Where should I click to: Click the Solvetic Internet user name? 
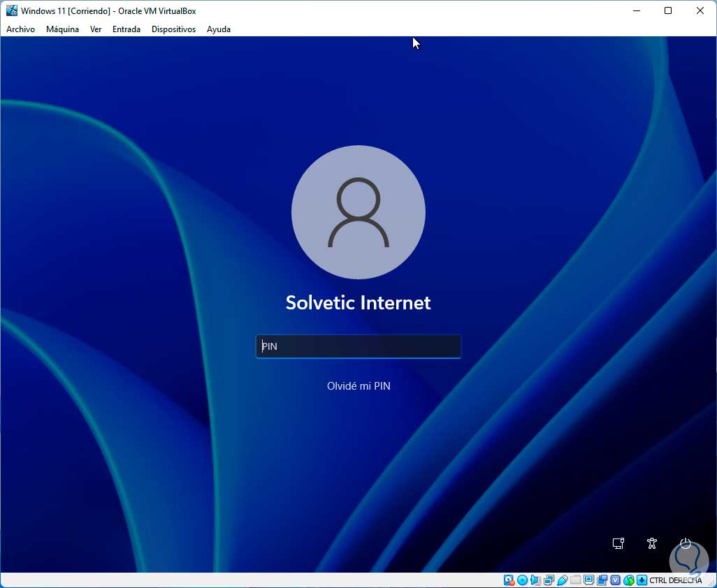358,302
